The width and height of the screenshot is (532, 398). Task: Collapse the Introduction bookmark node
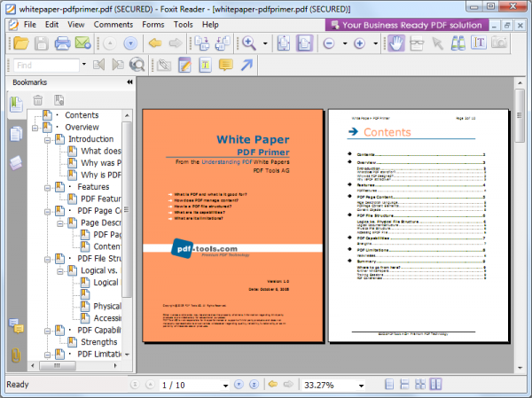pos(48,140)
